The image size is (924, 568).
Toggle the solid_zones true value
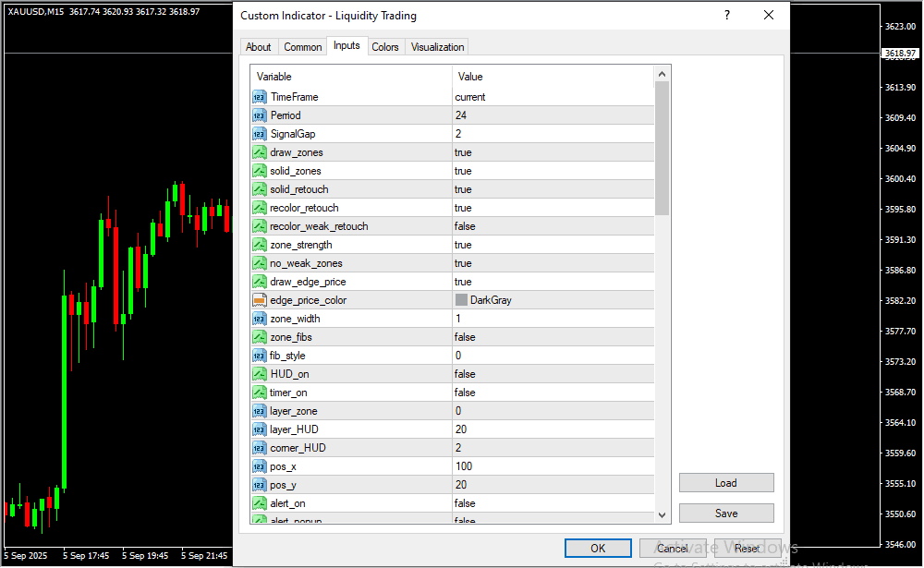(x=463, y=171)
